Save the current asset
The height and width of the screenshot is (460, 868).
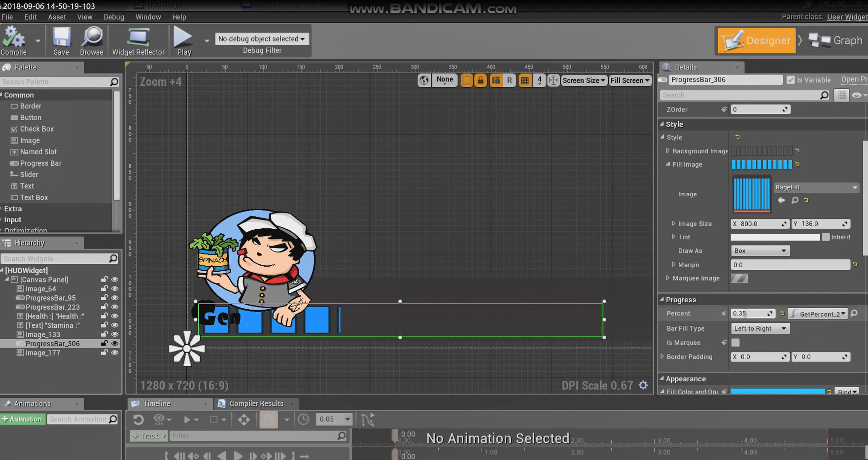coord(61,41)
